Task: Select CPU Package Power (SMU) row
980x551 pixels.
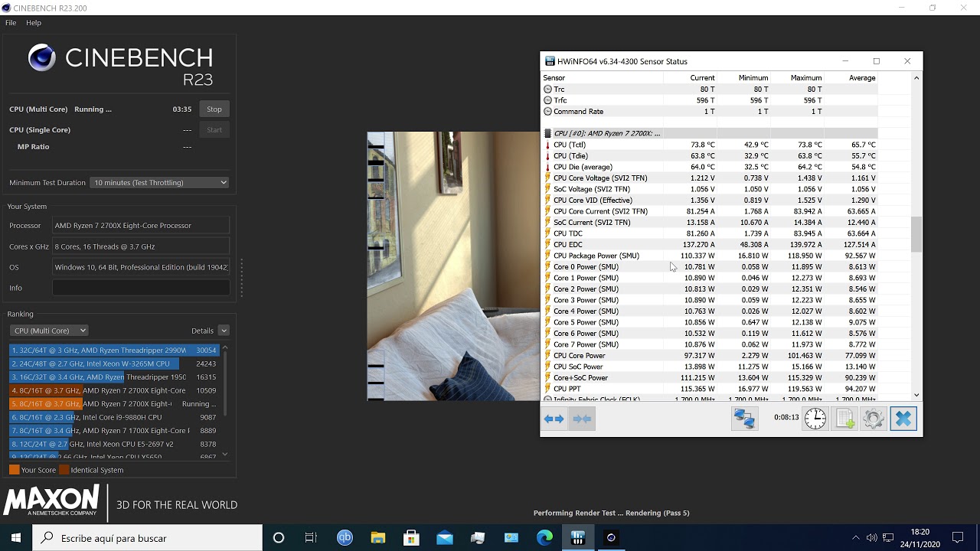Action: point(710,256)
